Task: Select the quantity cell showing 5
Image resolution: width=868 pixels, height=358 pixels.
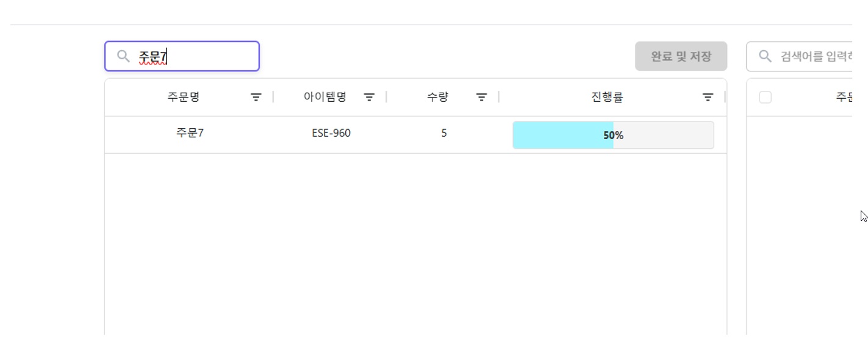Action: click(x=444, y=134)
